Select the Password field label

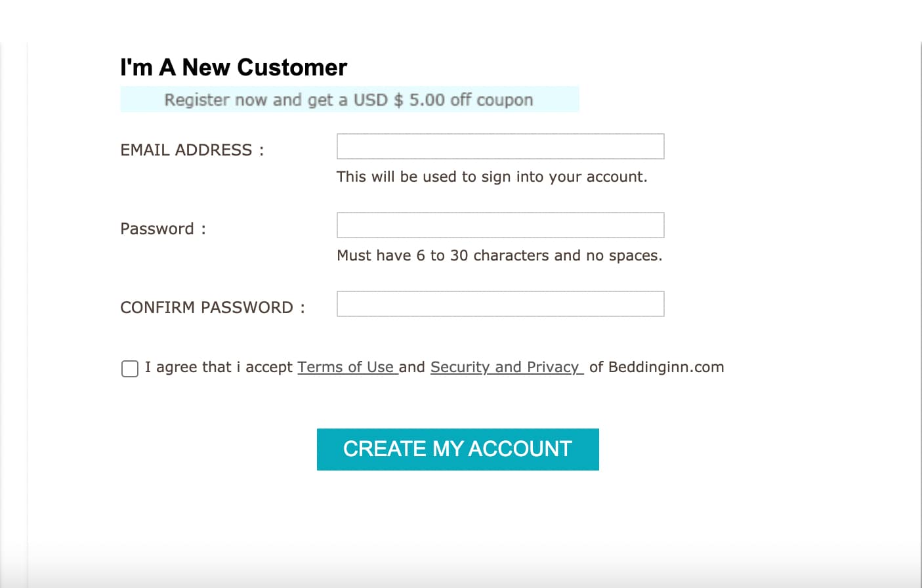point(161,228)
